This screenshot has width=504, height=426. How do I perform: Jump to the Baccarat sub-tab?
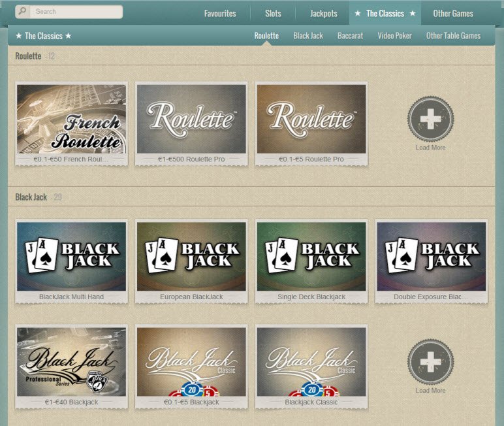350,36
